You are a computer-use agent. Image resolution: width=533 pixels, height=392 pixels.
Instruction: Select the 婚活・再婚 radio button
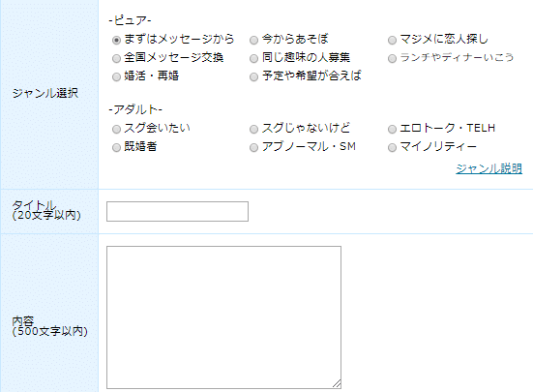coord(116,76)
